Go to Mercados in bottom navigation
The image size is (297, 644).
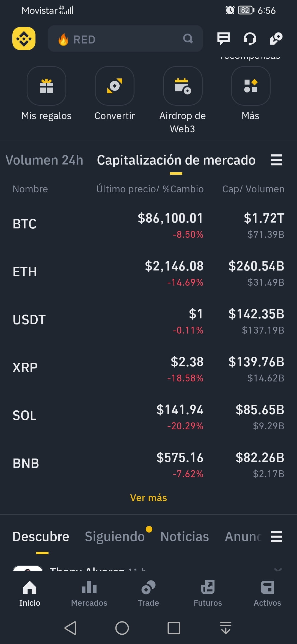89,593
